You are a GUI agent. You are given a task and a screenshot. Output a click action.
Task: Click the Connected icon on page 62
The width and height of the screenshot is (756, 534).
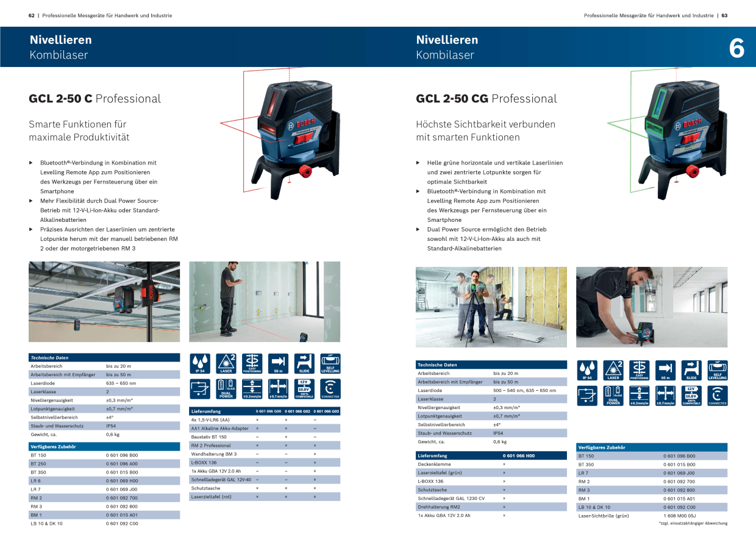click(x=330, y=389)
